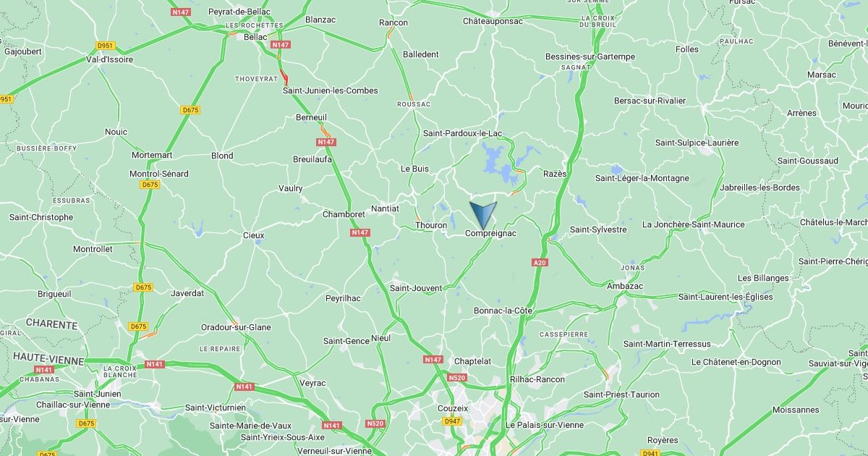Click the N520 shield near Chaptelat
Image resolution: width=868 pixels, height=456 pixels.
pyautogui.click(x=457, y=378)
